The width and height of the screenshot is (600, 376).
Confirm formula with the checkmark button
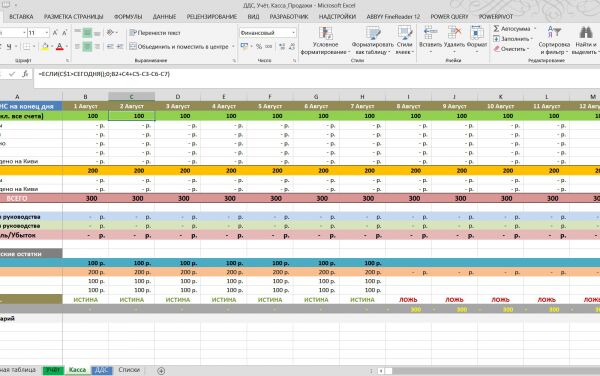tap(12, 74)
